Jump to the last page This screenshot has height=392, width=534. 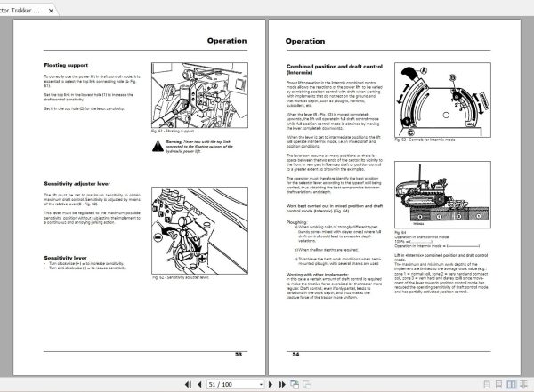click(x=282, y=385)
